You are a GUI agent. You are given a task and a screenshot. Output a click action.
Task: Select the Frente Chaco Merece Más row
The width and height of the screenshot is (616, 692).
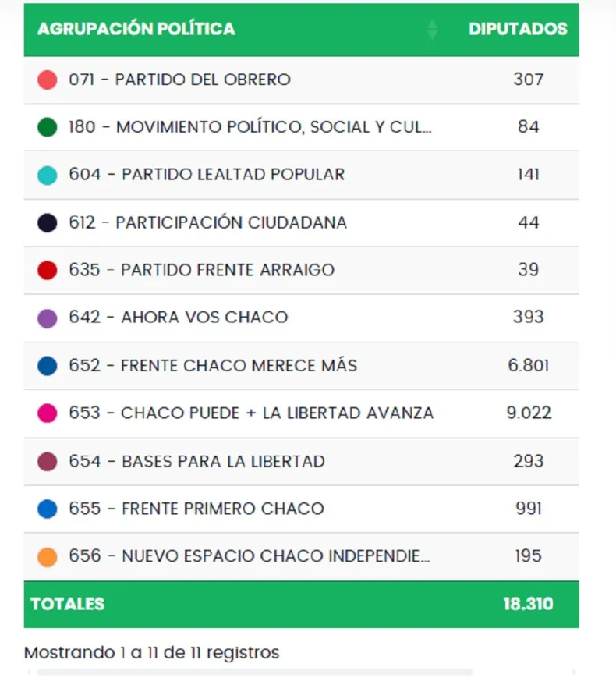point(239,365)
